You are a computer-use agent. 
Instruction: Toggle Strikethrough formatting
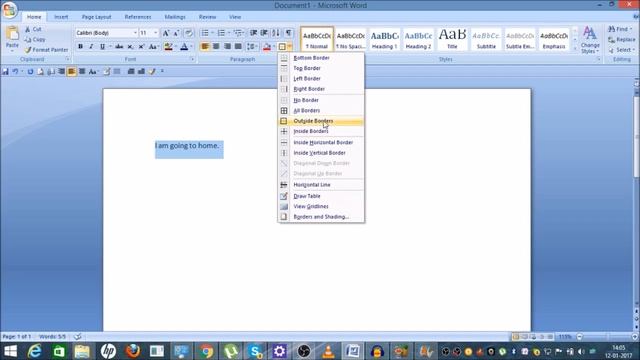(119, 47)
